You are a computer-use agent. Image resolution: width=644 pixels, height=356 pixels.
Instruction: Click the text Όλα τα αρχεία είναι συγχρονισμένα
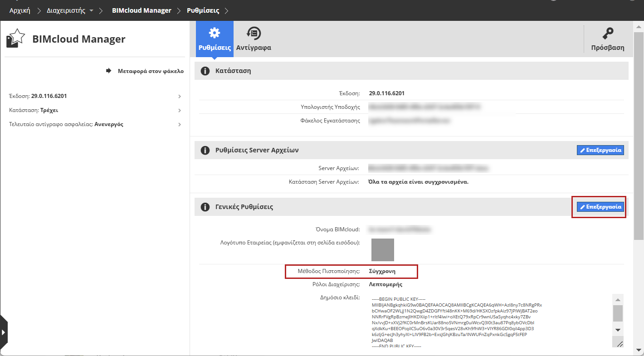[x=419, y=182]
